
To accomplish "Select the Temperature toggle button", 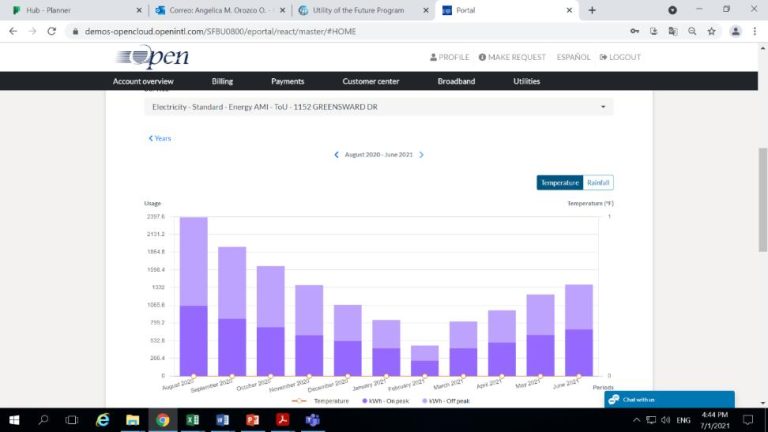I will [560, 183].
